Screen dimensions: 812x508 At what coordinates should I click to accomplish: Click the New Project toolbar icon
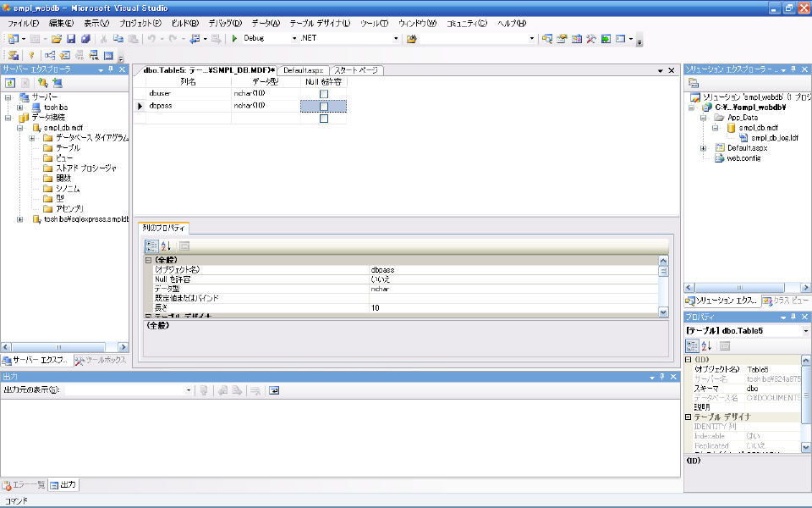[13, 38]
